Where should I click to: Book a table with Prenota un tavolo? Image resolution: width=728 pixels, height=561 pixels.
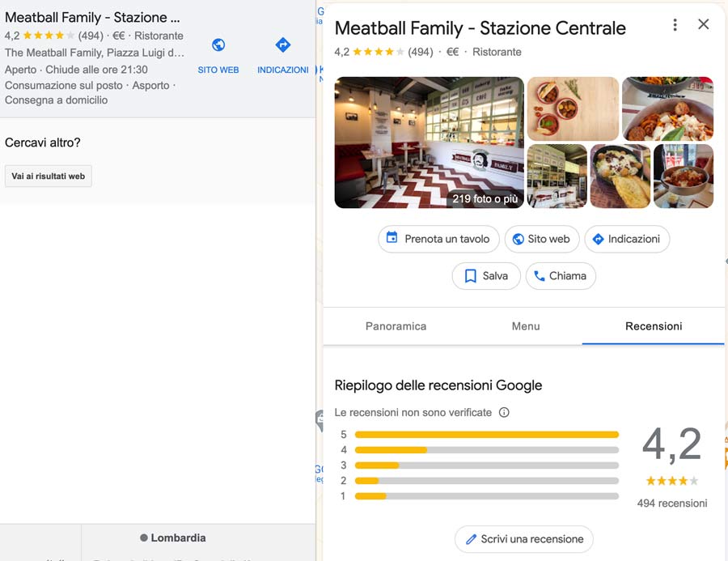click(x=438, y=239)
